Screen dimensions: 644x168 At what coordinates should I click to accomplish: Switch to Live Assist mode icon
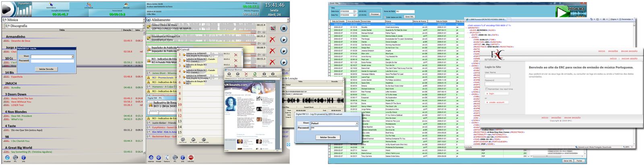89,5
